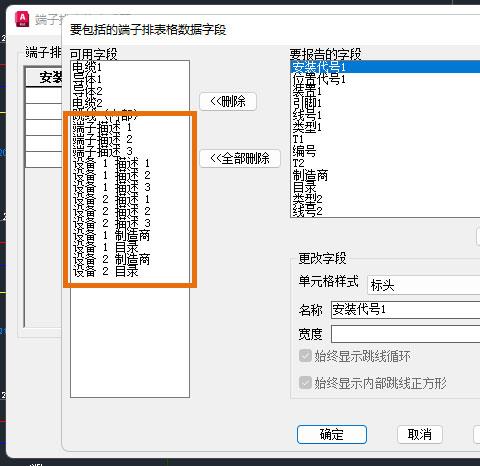The image size is (480, 466).
Task: Toggle 始终显示跳线循环 checkbox
Action: pyautogui.click(x=305, y=356)
